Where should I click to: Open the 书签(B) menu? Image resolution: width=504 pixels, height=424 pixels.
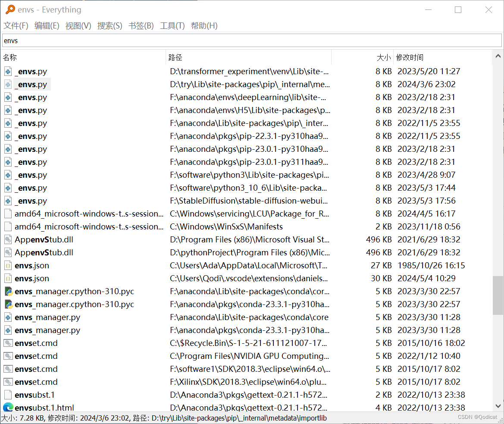pos(141,26)
